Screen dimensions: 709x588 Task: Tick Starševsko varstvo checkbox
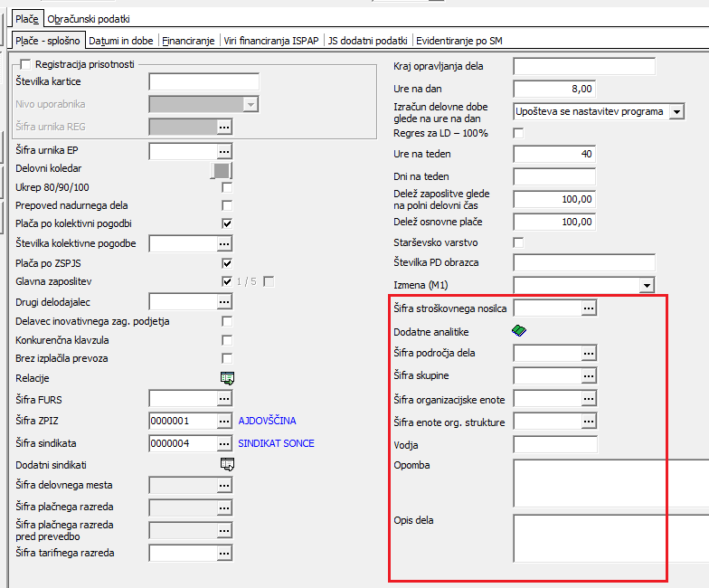point(519,242)
